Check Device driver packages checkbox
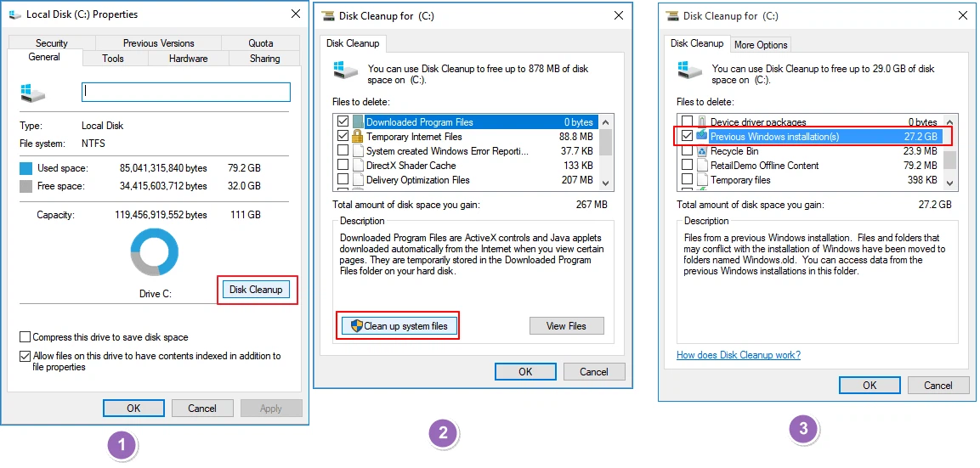Screen dimensions: 980x468 [x=687, y=121]
